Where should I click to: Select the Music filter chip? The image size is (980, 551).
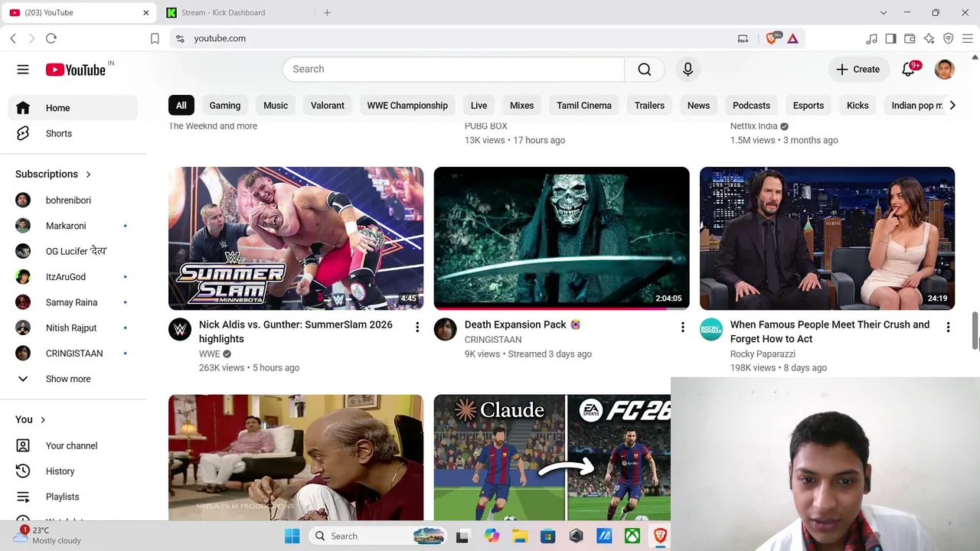point(276,106)
